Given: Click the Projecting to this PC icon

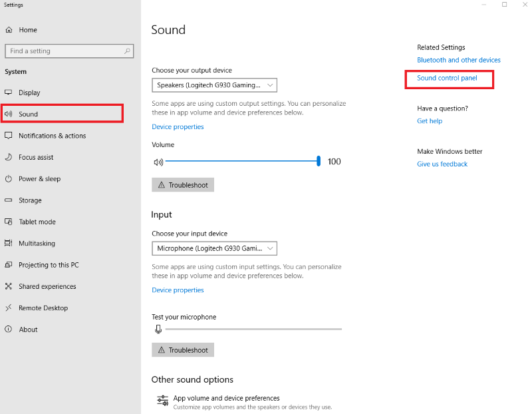Looking at the screenshot, I should tap(9, 264).
